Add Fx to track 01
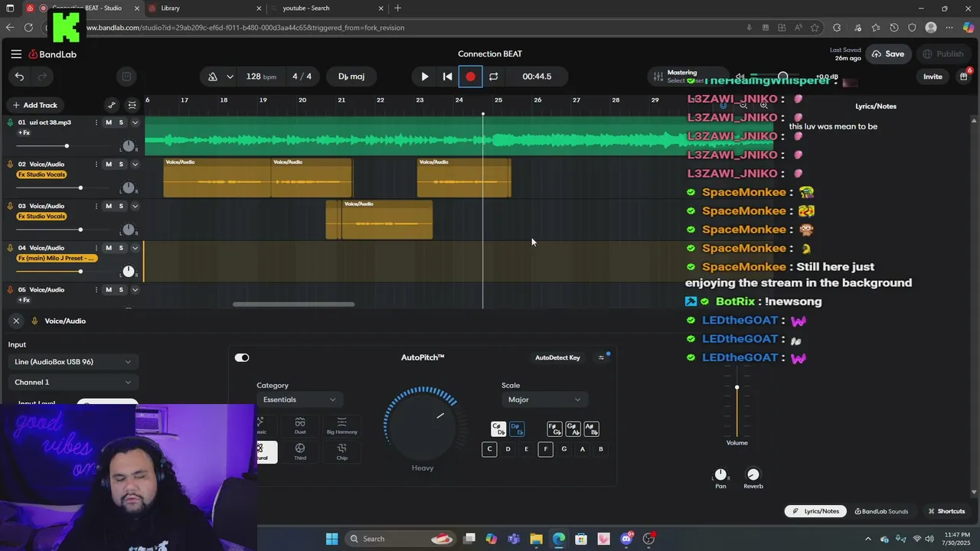Viewport: 980px width, 551px height. 24,133
